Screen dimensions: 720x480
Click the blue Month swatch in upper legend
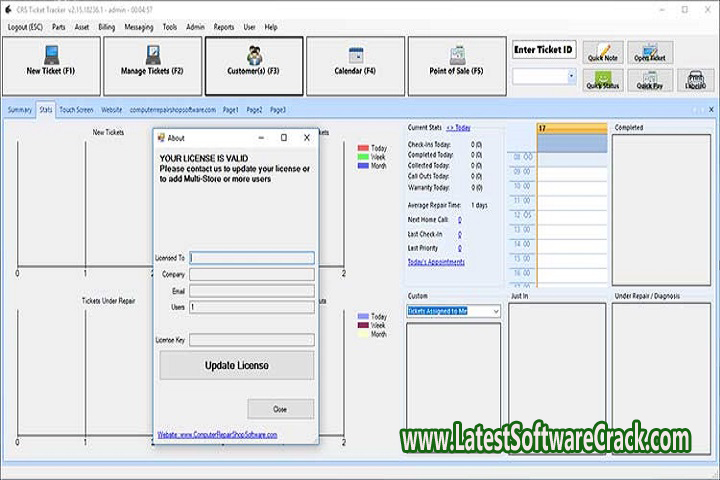(363, 165)
